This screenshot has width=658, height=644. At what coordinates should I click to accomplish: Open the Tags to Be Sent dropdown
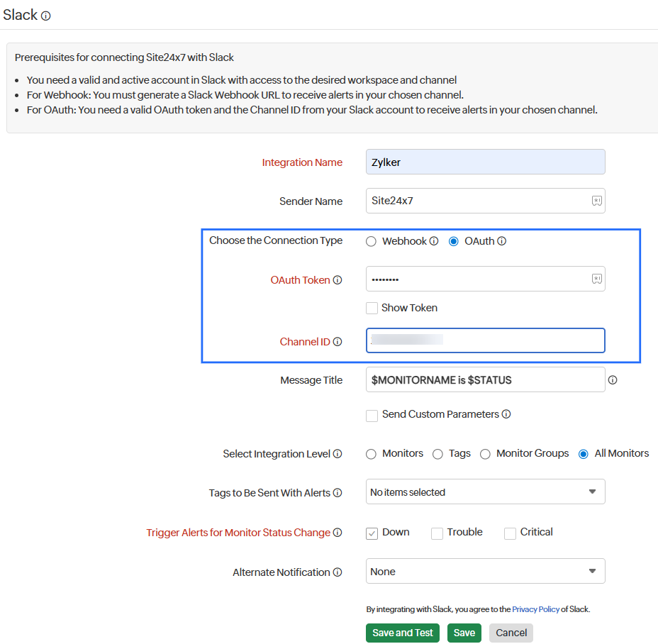click(x=485, y=491)
